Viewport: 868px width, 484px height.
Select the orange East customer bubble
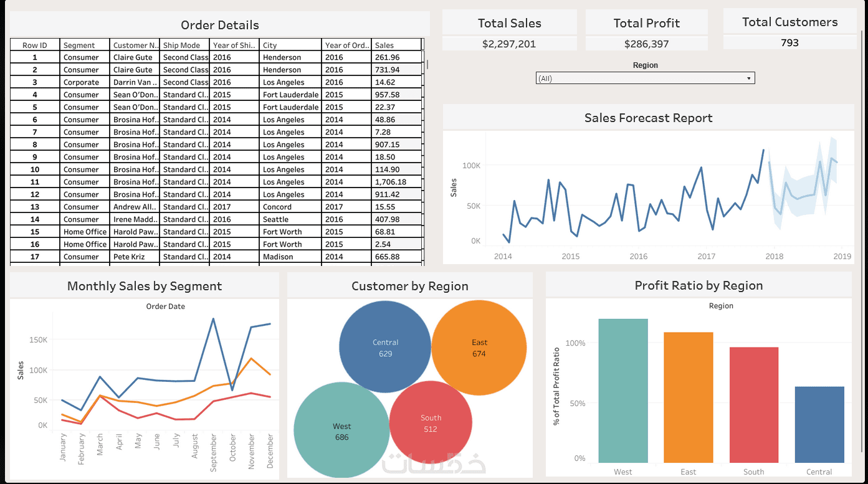point(479,348)
